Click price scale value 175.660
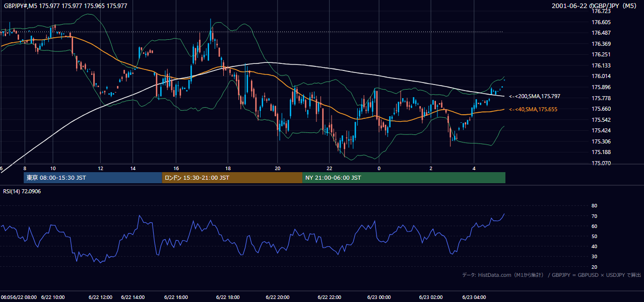644x302 pixels. click(601, 109)
